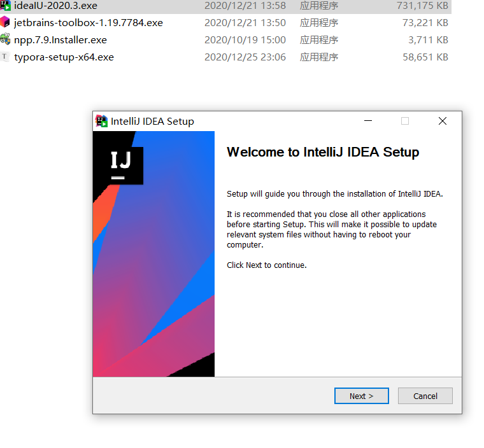484x448 pixels.
Task: Click the IntelliJ IDEA Setup title bar icon
Action: point(101,121)
